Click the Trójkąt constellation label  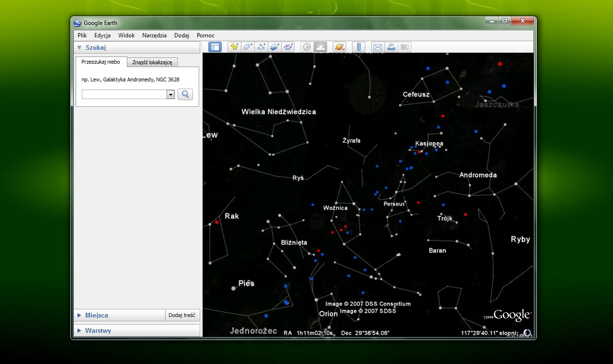445,218
